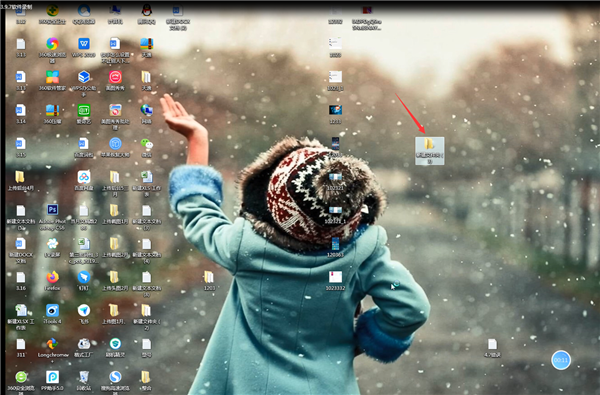Click the Meitu Xiuxiu pink icon
This screenshot has width=600, height=395.
click(115, 80)
